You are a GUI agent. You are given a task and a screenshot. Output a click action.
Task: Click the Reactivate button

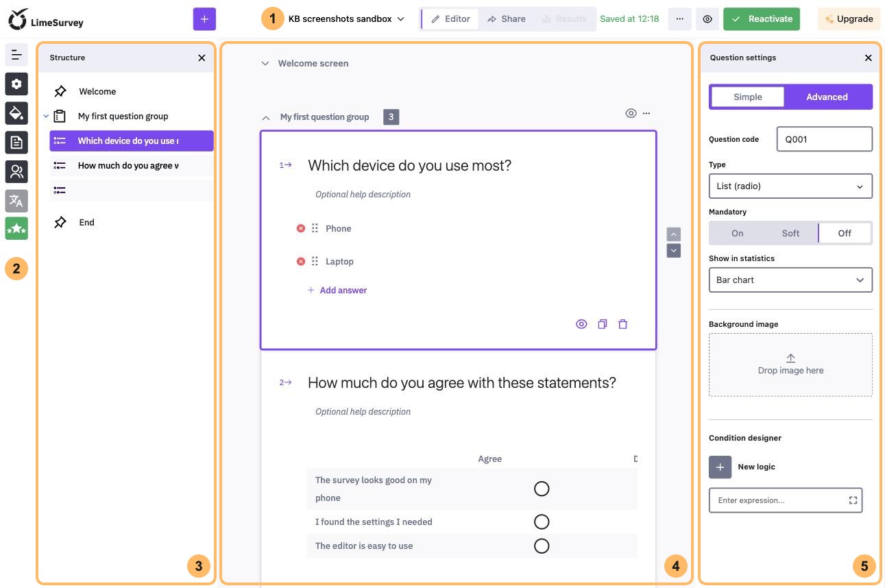coord(762,19)
